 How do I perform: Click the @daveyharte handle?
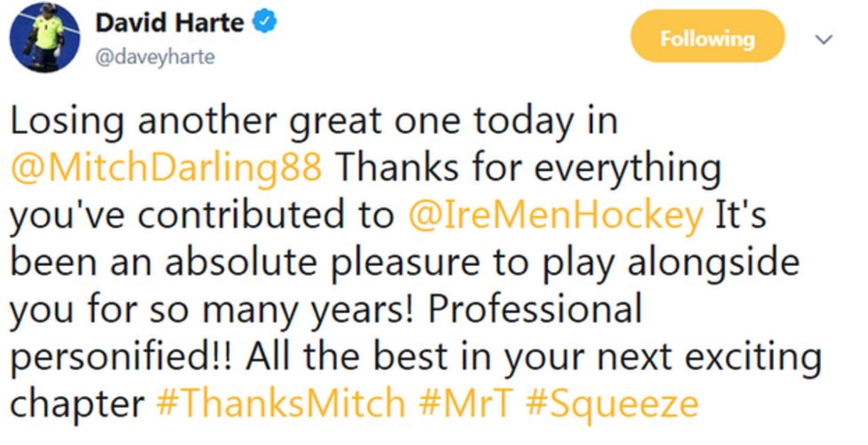[154, 58]
